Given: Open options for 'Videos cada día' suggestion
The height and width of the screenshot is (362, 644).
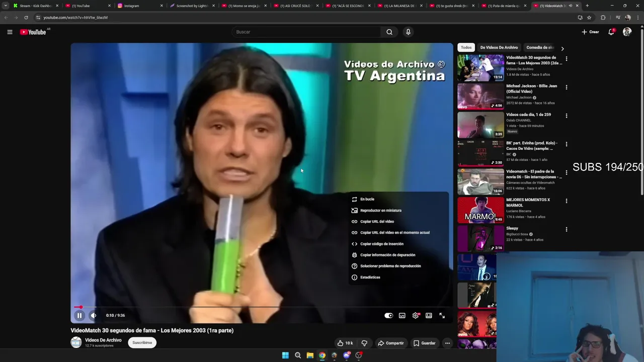Looking at the screenshot, I should pyautogui.click(x=567, y=116).
